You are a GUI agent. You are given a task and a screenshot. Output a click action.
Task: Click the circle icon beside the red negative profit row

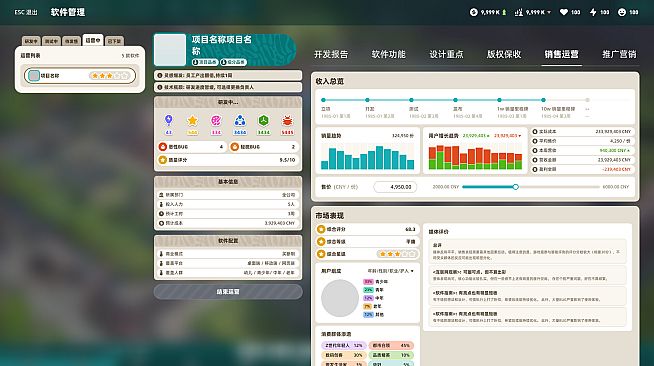[535, 169]
